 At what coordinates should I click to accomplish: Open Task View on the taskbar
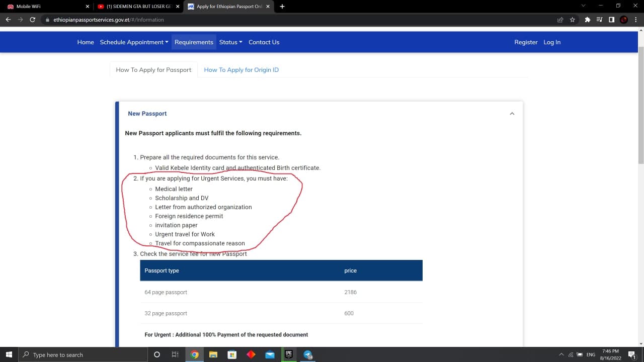175,354
